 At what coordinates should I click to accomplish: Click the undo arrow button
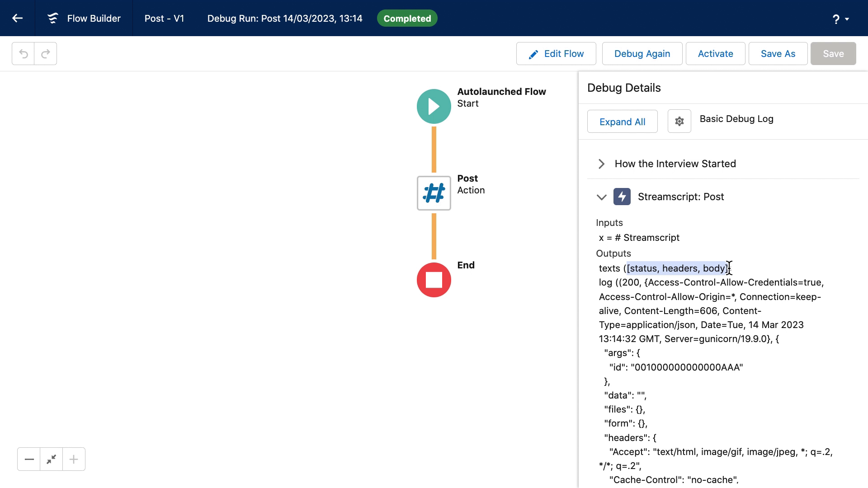(x=23, y=54)
